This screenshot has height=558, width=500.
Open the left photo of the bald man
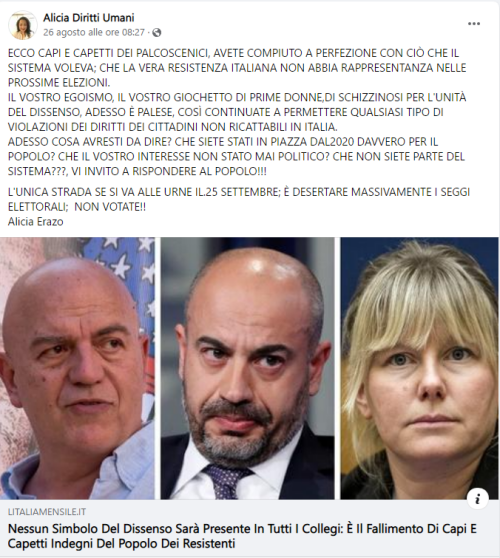pos(77,368)
